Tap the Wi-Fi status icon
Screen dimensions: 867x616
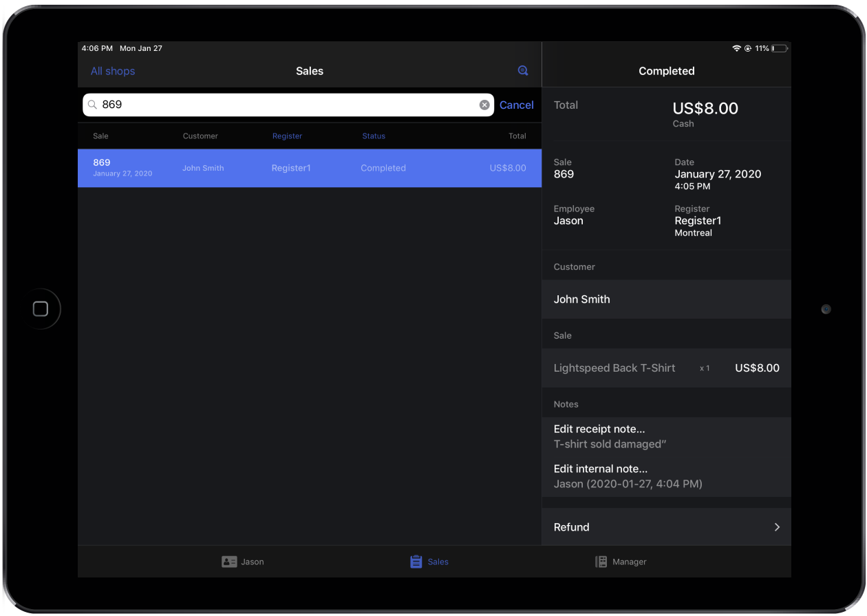pyautogui.click(x=736, y=49)
